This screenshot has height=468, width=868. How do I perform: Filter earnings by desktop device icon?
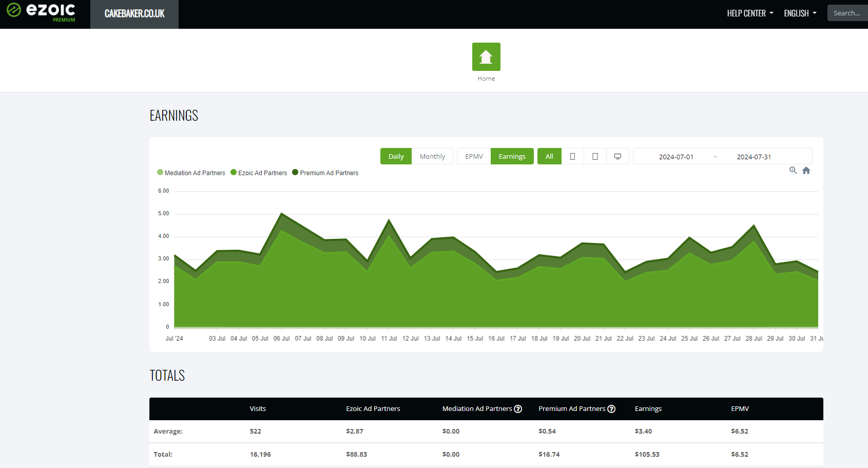(x=618, y=156)
